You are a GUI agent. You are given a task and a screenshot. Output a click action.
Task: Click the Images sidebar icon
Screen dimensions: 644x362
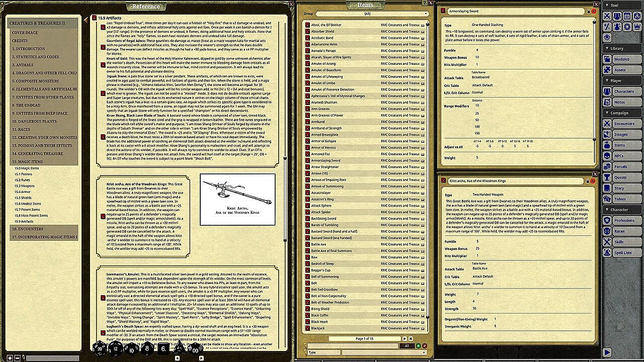pos(607,134)
